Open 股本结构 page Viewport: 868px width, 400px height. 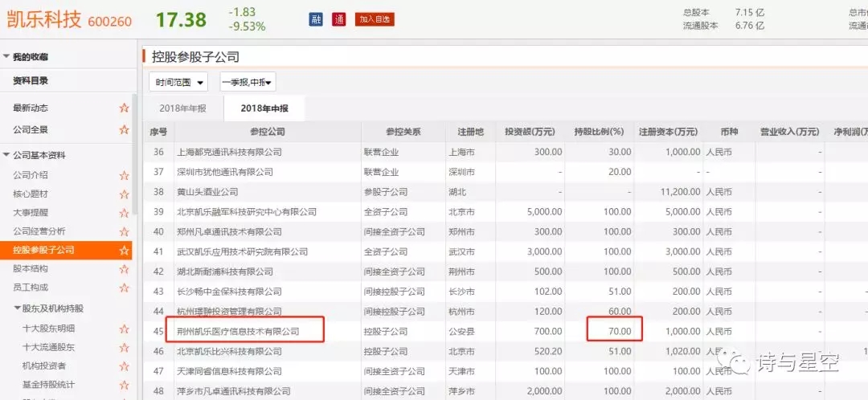click(x=31, y=269)
